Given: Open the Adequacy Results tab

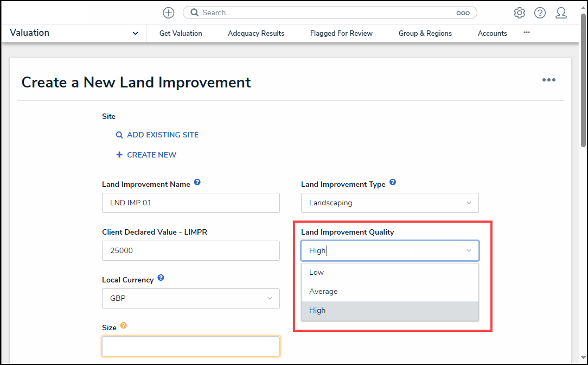Looking at the screenshot, I should pos(256,34).
